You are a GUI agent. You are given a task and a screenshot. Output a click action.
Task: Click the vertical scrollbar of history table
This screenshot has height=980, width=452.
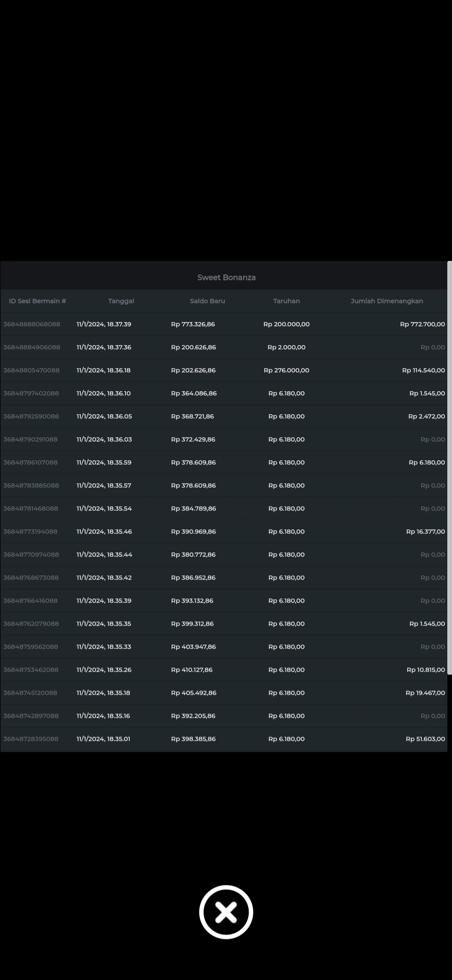[x=449, y=467]
